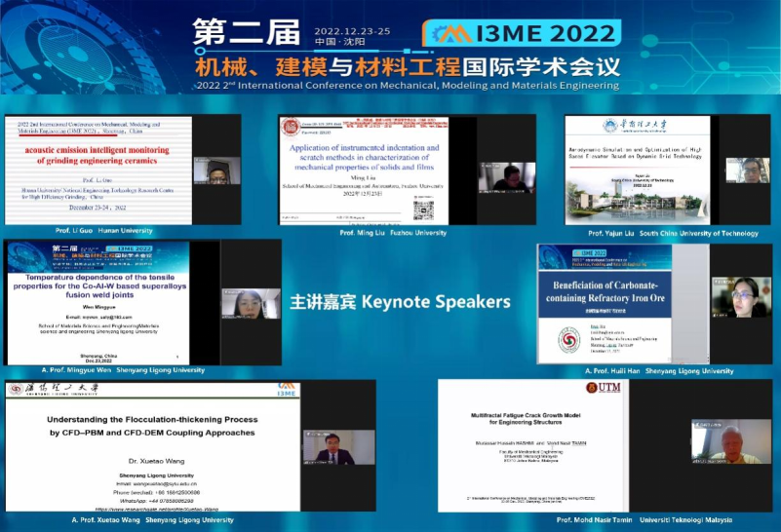Viewport: 781px width, 532px height.
Task: Click the caption 'A. Prof. Xuetao Wang'
Action: [152, 520]
